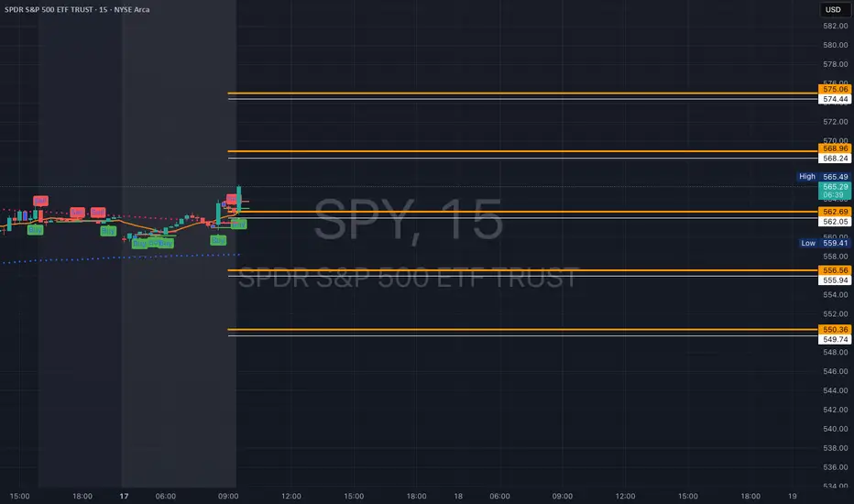Click the 572.00 price scale value
The height and width of the screenshot is (504, 854).
(835, 122)
